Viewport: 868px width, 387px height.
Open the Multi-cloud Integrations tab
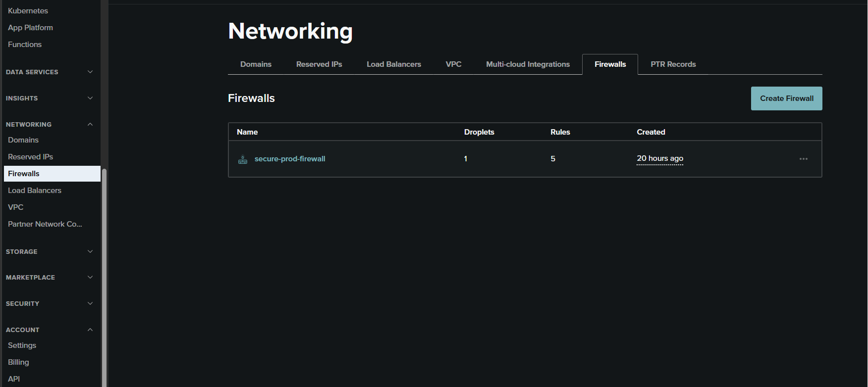(528, 64)
